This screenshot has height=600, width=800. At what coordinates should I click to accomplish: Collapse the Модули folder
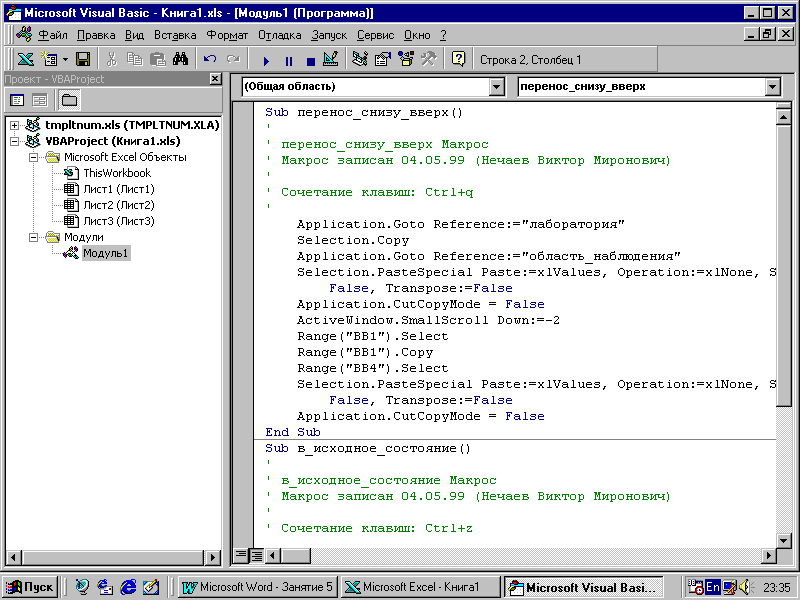pyautogui.click(x=33, y=237)
